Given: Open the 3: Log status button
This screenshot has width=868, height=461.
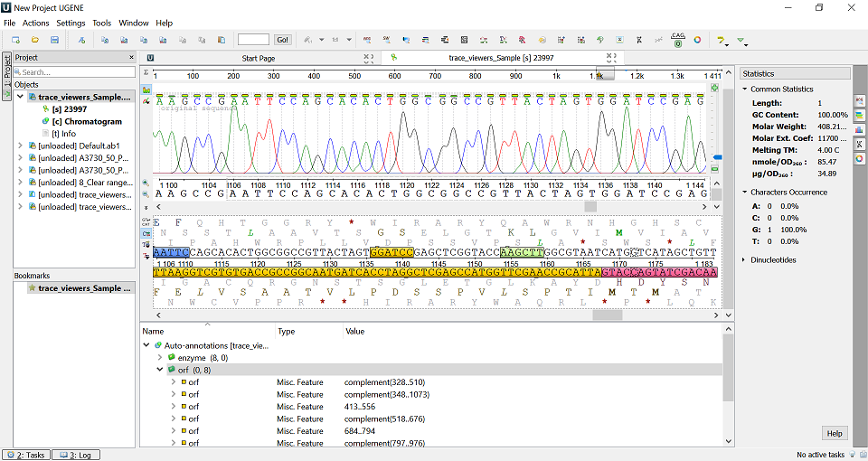Looking at the screenshot, I should [x=75, y=455].
